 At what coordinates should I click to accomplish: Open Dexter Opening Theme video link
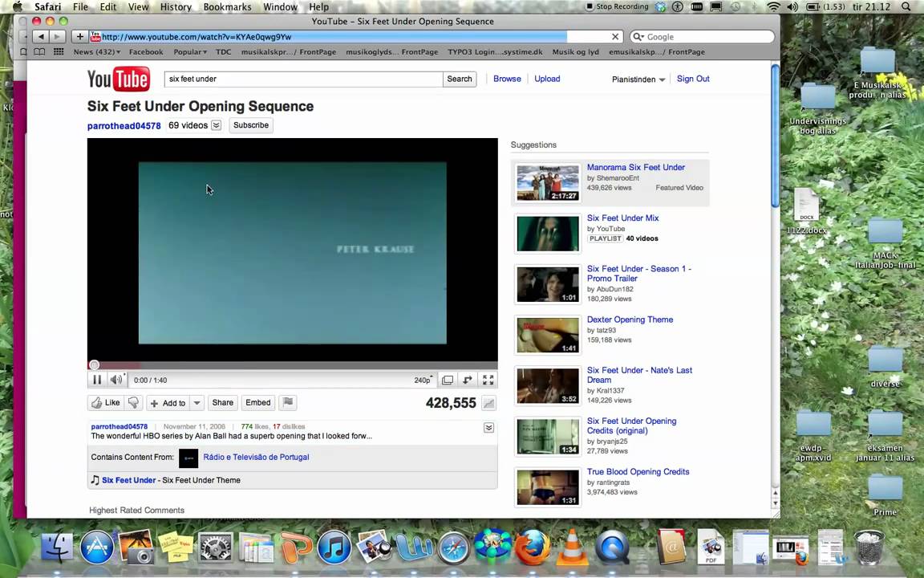click(x=630, y=319)
